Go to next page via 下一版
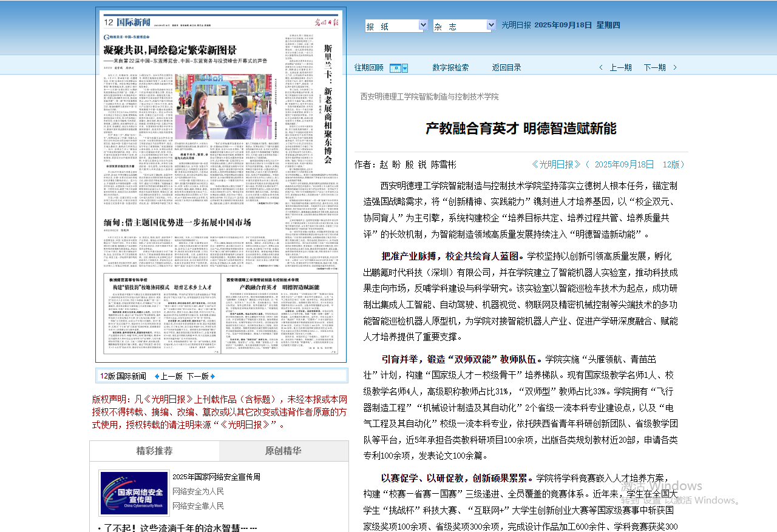 point(197,376)
